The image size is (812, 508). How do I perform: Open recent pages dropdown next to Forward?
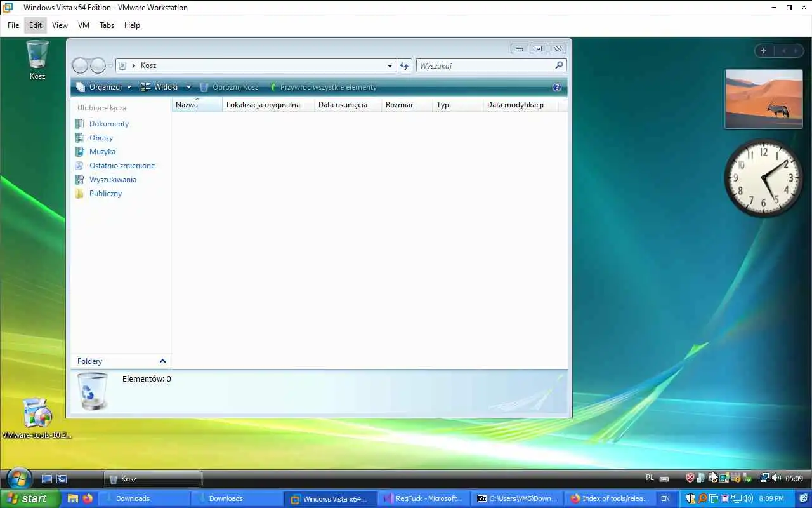110,65
